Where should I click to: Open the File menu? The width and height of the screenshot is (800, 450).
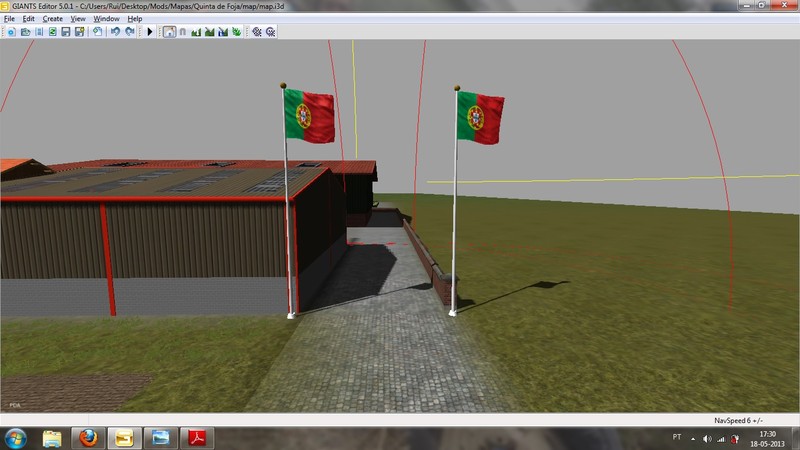click(x=9, y=19)
